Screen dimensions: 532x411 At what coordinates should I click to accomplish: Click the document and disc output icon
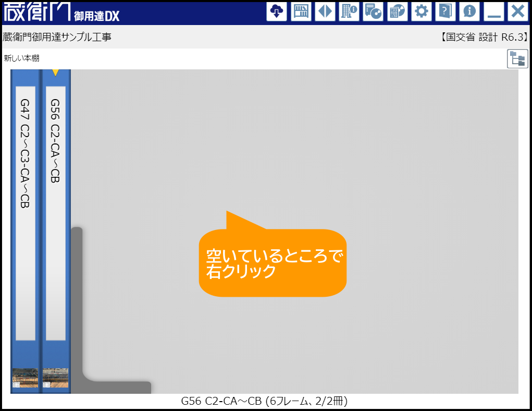pos(373,11)
